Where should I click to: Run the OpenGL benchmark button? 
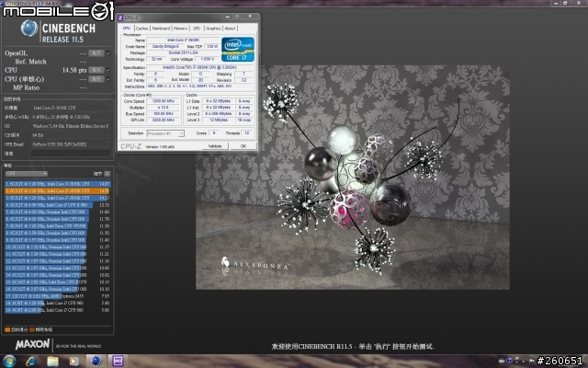point(96,53)
